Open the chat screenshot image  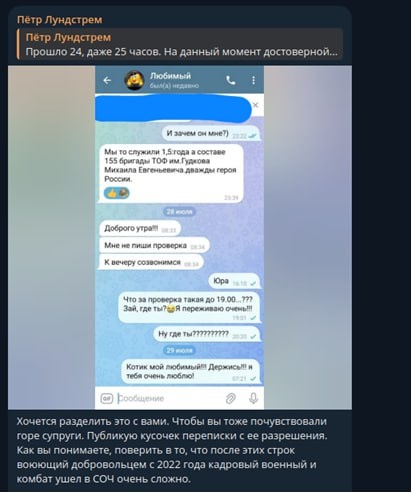[x=180, y=238]
